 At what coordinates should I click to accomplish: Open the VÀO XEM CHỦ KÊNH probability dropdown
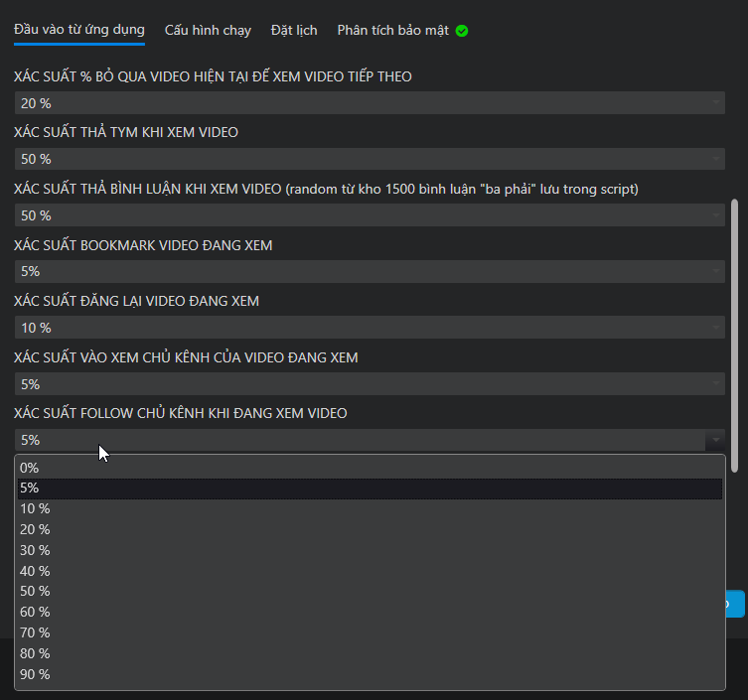point(370,384)
